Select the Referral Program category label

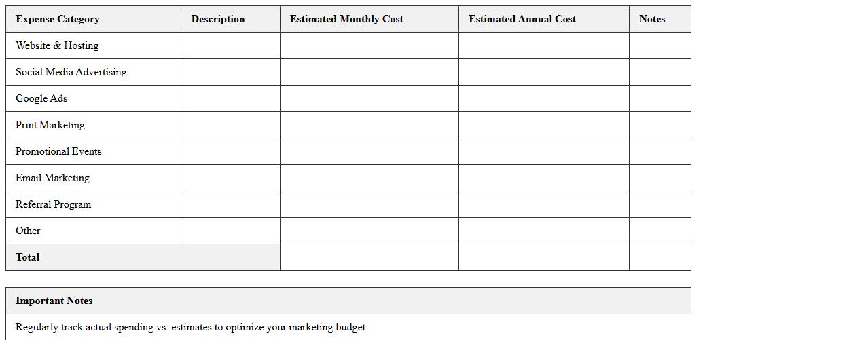point(54,204)
